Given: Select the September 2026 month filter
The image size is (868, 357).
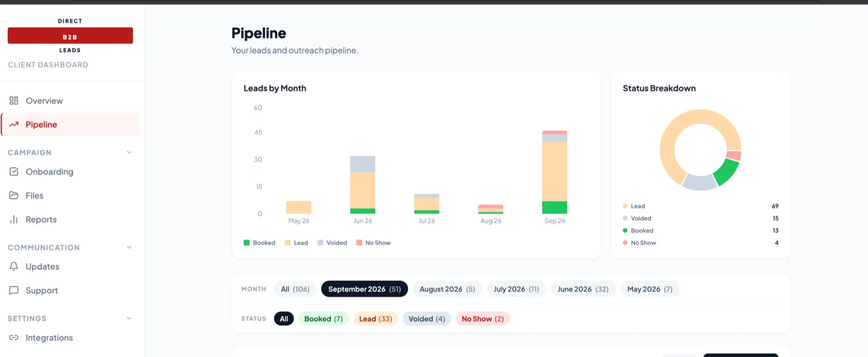Looking at the screenshot, I should point(365,289).
